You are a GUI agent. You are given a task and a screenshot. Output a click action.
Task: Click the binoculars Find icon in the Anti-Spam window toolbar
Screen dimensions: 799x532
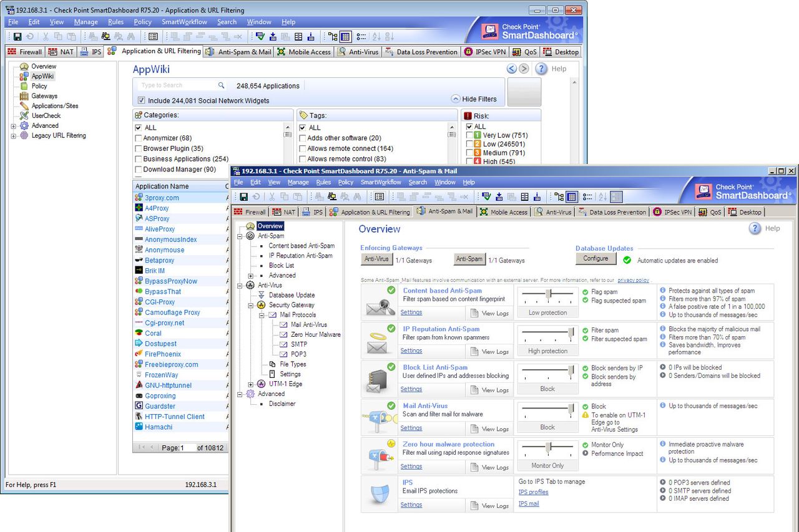pyautogui.click(x=357, y=197)
